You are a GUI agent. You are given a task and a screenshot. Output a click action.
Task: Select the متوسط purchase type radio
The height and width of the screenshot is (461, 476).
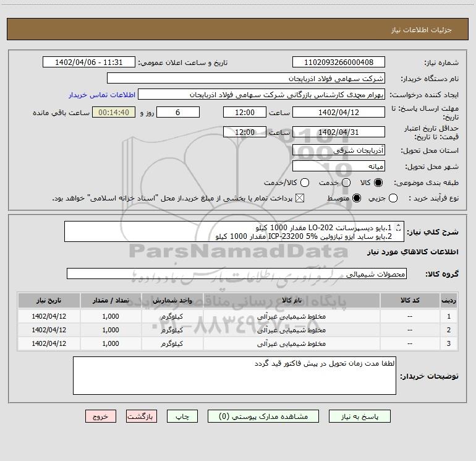(357, 198)
